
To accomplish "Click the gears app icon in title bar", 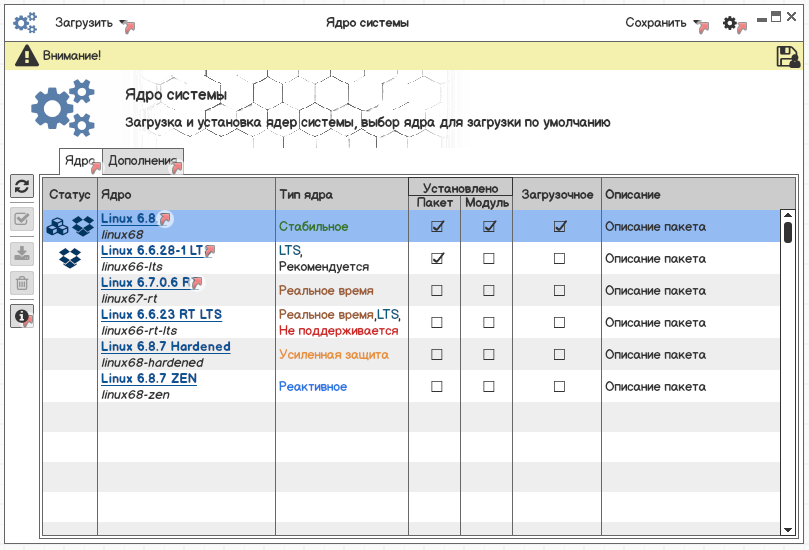I will tap(24, 22).
